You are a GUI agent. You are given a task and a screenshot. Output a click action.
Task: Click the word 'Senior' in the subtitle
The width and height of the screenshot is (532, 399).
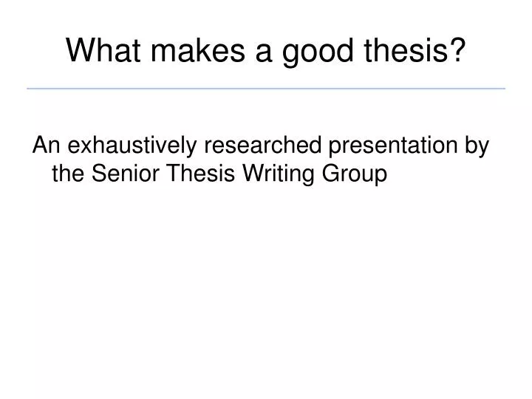point(125,173)
